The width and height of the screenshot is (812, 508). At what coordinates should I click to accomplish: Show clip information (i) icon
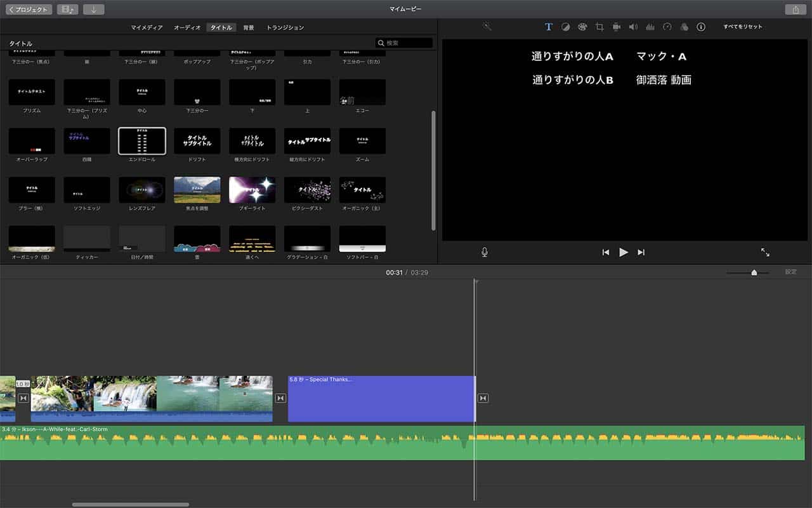701,27
